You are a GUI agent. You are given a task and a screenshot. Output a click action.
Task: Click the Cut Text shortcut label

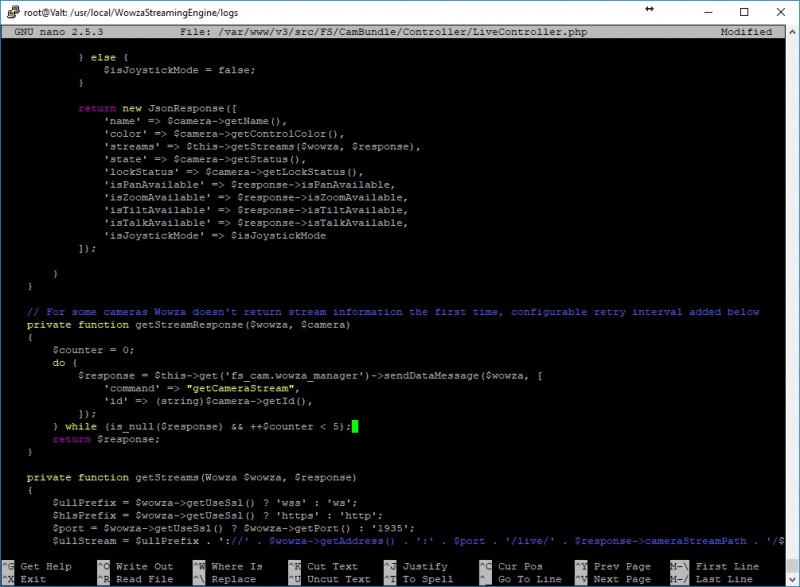tap(332, 567)
